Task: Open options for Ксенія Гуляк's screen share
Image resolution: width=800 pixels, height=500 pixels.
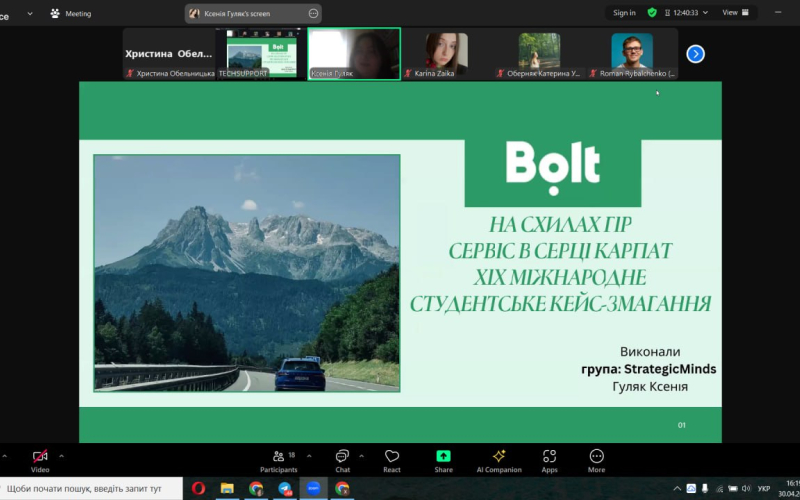Action: [x=313, y=14]
